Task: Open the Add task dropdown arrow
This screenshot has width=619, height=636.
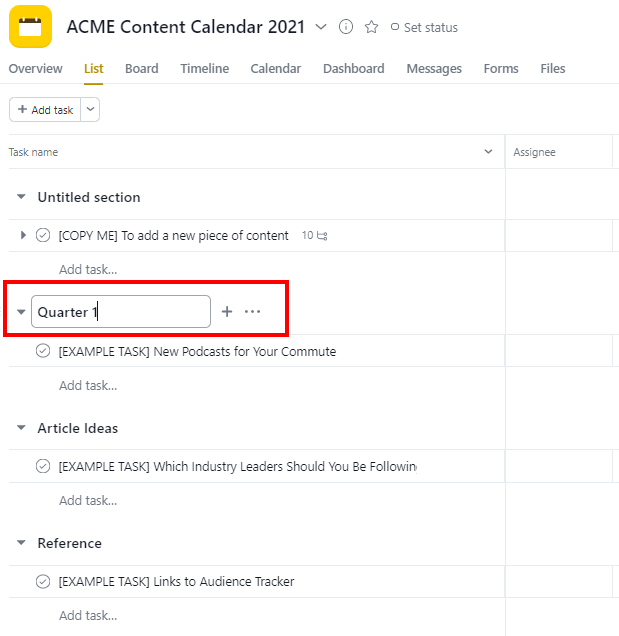Action: point(90,110)
